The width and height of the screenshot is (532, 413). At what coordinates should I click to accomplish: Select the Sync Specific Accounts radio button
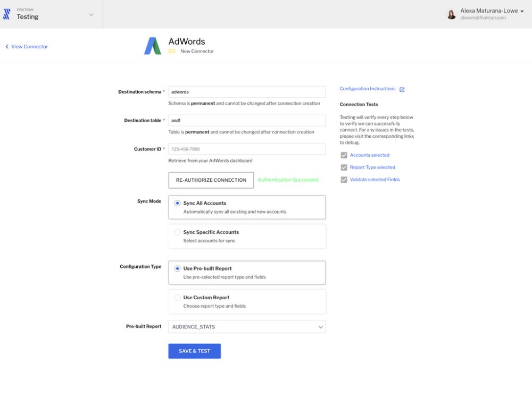click(177, 232)
